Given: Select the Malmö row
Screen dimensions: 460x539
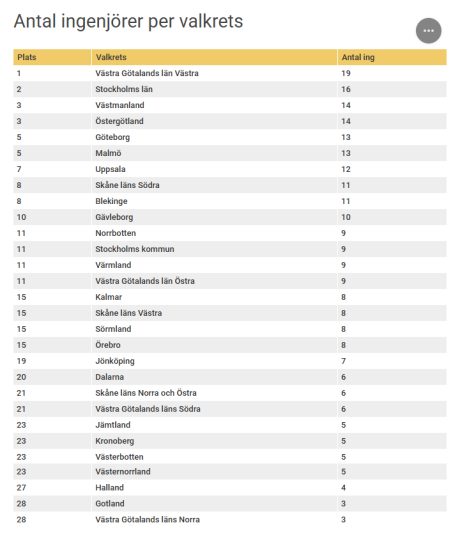Looking at the screenshot, I should [x=230, y=153].
